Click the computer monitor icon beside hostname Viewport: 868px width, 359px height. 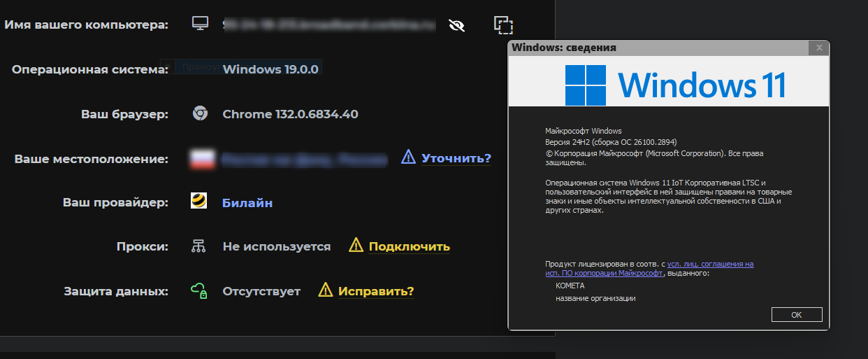201,24
